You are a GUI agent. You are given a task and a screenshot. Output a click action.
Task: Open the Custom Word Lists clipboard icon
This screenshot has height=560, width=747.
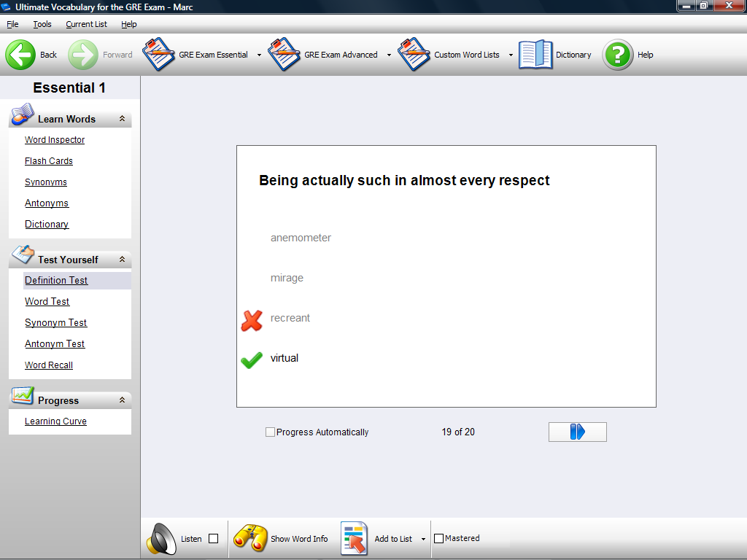tap(414, 54)
